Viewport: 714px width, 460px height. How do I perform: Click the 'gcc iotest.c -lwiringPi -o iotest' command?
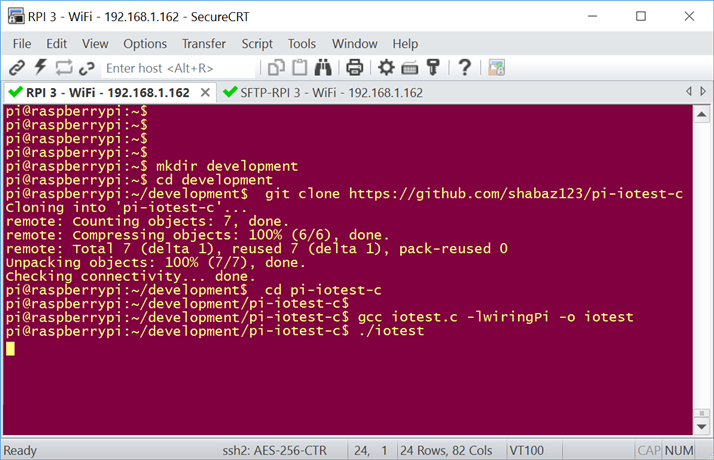point(495,317)
